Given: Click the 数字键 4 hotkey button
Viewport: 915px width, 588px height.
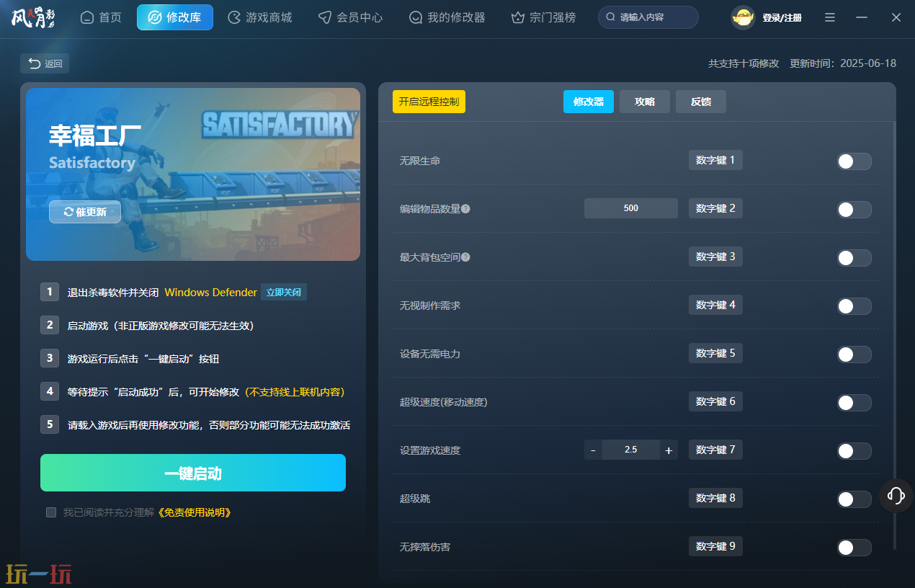Looking at the screenshot, I should 715,305.
